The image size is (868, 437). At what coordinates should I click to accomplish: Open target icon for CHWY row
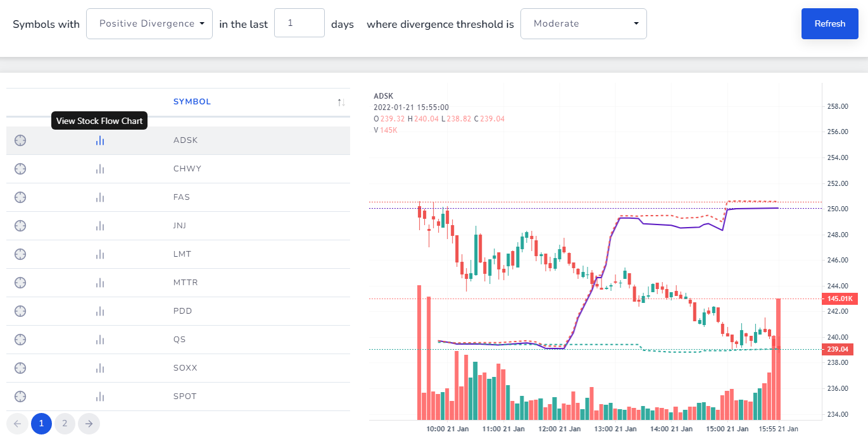point(20,169)
